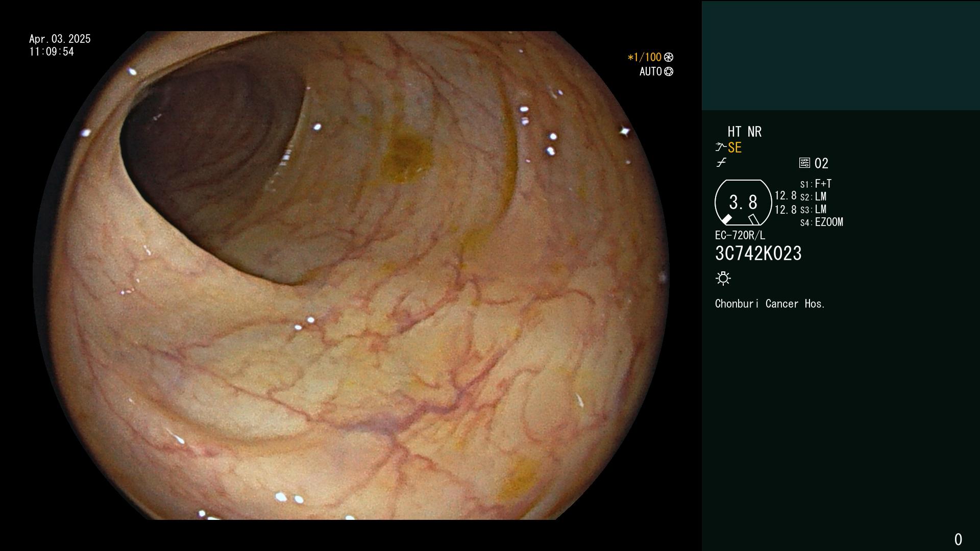Click the upper 12.8 scope dimension value
This screenshot has width=980, height=551.
click(786, 195)
